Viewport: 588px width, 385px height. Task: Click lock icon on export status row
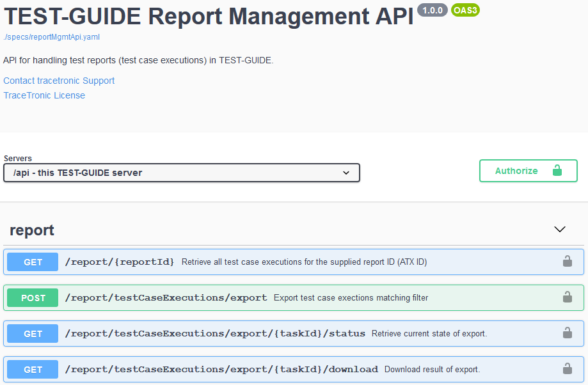pyautogui.click(x=567, y=333)
